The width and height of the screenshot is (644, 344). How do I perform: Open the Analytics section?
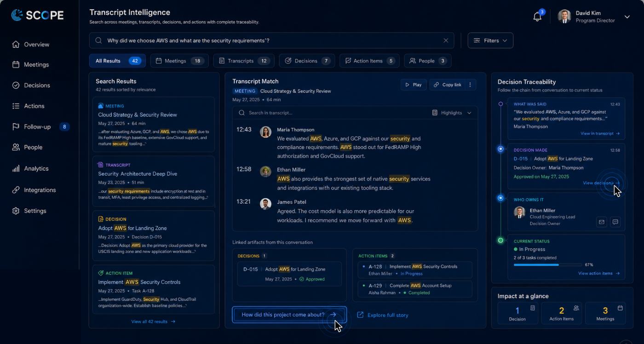pyautogui.click(x=30, y=169)
